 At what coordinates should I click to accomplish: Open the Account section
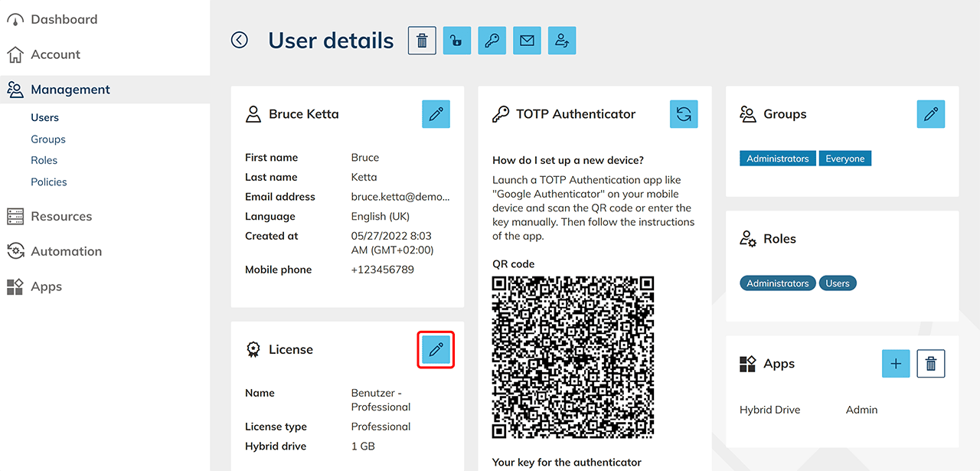[55, 54]
